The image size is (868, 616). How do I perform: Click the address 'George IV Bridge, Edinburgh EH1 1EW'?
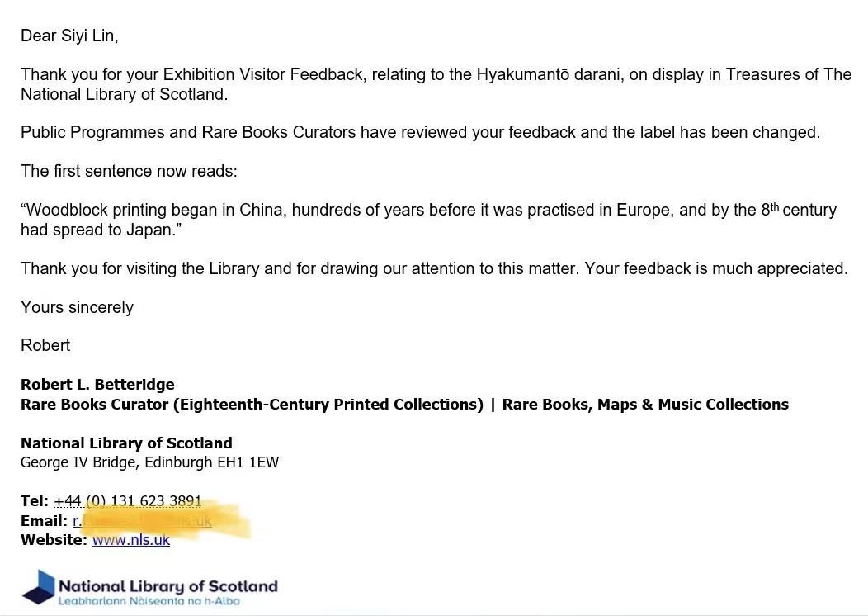click(x=149, y=462)
